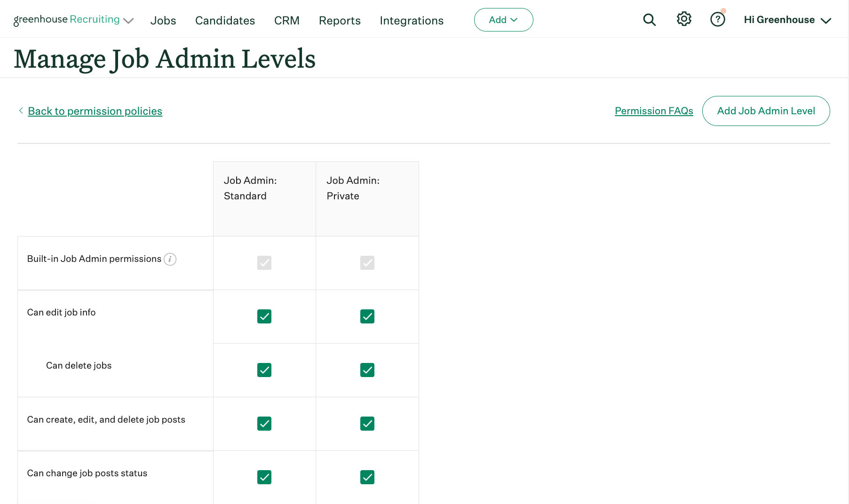
Task: Click the Manage Job Admin Levels heading
Action: (x=165, y=59)
